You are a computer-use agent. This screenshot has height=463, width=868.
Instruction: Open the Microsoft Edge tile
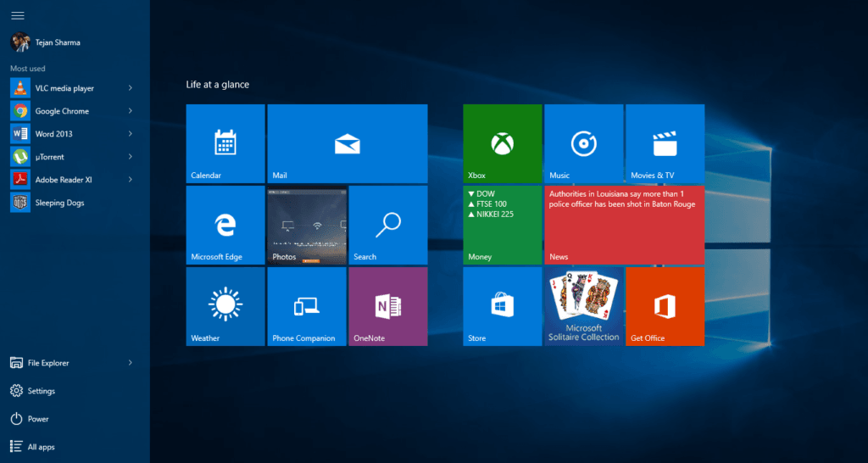point(225,225)
